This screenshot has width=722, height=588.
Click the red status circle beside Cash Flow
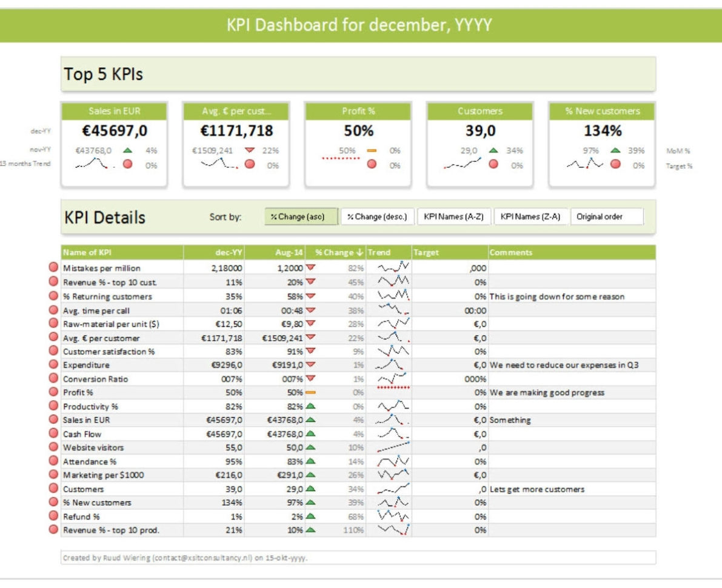point(55,433)
